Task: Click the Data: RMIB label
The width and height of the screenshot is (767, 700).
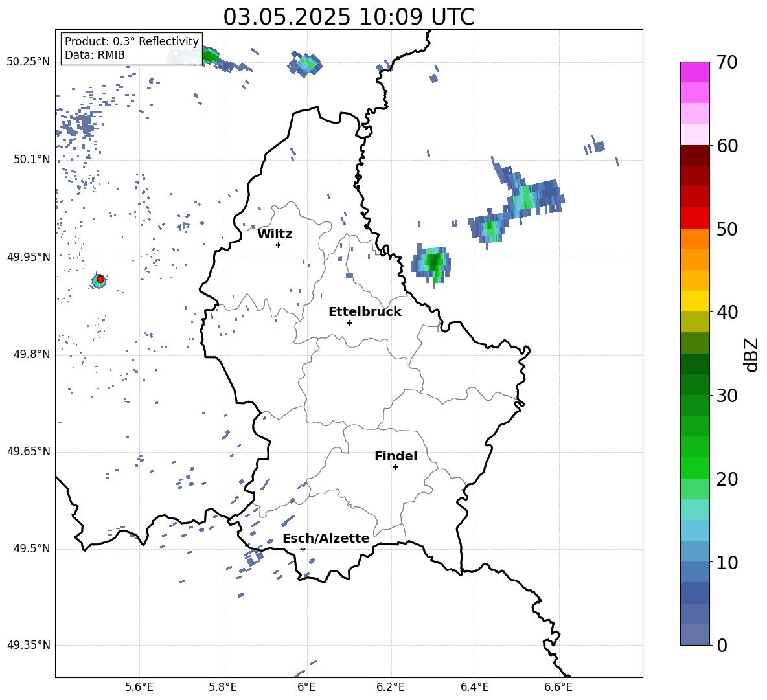Action: coord(95,55)
